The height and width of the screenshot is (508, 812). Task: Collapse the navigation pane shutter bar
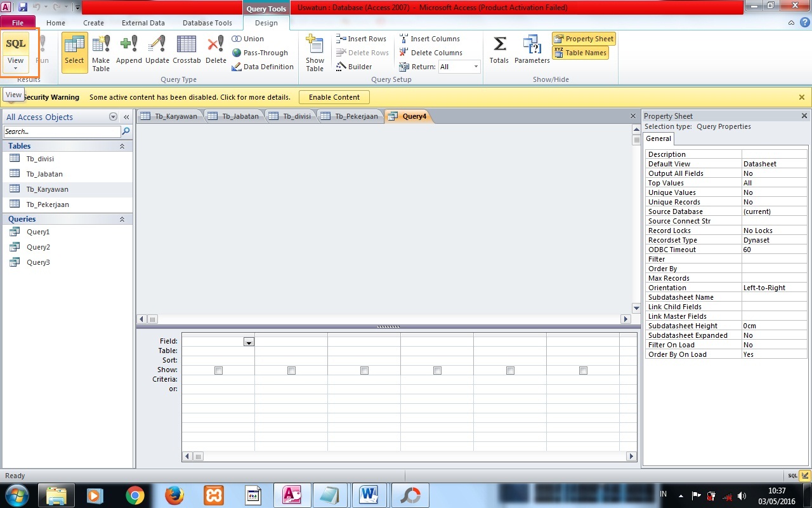[x=126, y=117]
